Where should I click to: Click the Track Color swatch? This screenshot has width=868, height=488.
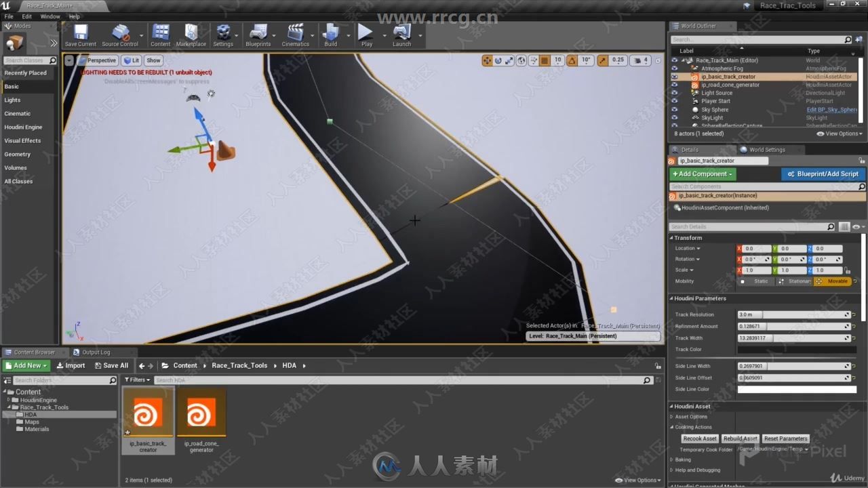point(797,350)
